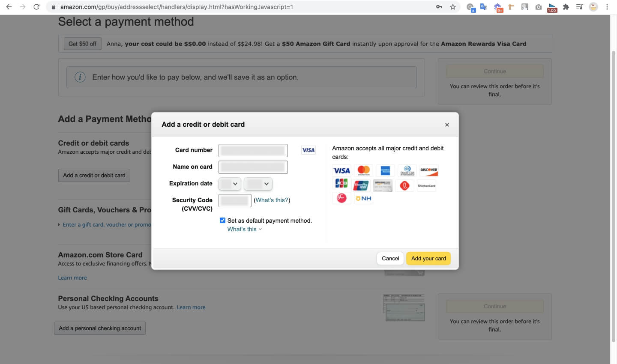Click the BC card logo
The width and height of the screenshot is (617, 364).
tap(341, 198)
